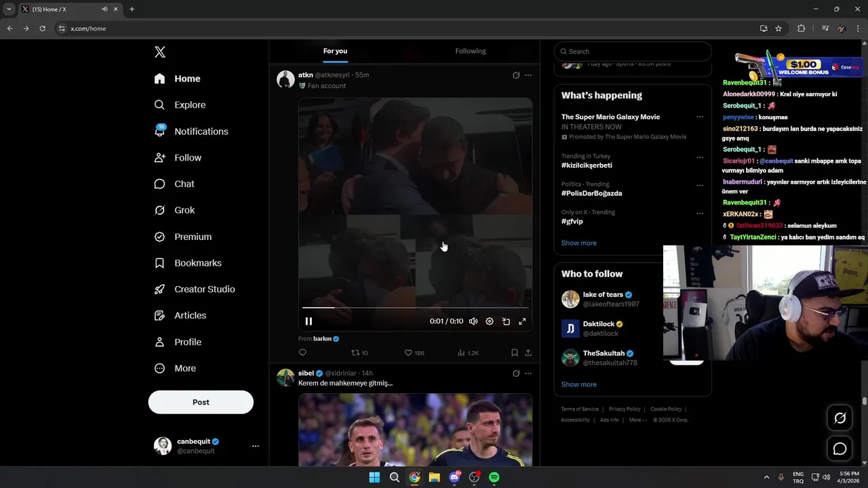Expand the More sidebar menu
Image resolution: width=868 pixels, height=488 pixels.
(x=175, y=369)
